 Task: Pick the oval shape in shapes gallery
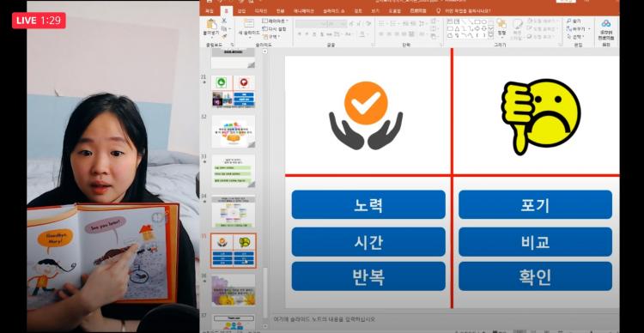(x=484, y=21)
